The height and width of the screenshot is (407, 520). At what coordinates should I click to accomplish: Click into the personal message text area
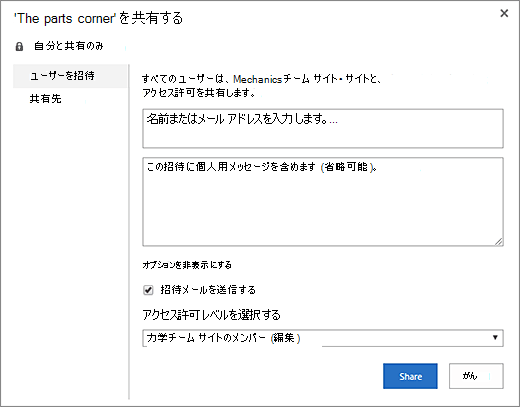pos(323,202)
